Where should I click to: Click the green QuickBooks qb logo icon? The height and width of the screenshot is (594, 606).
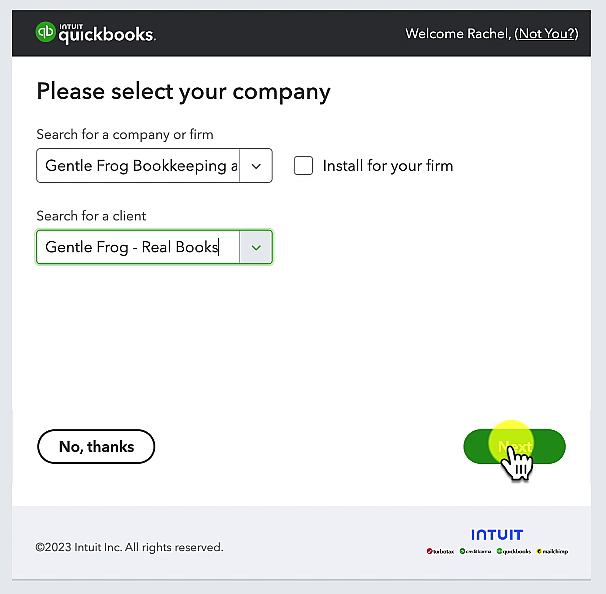tap(45, 32)
